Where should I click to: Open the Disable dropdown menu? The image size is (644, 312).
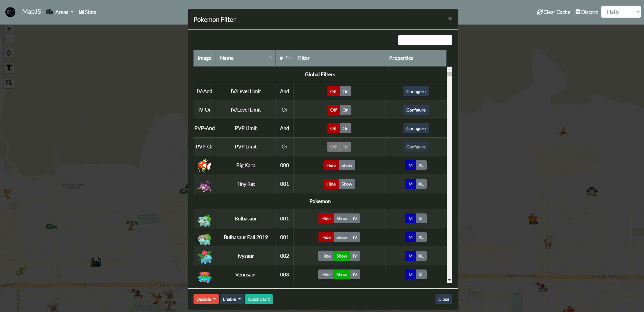click(206, 299)
